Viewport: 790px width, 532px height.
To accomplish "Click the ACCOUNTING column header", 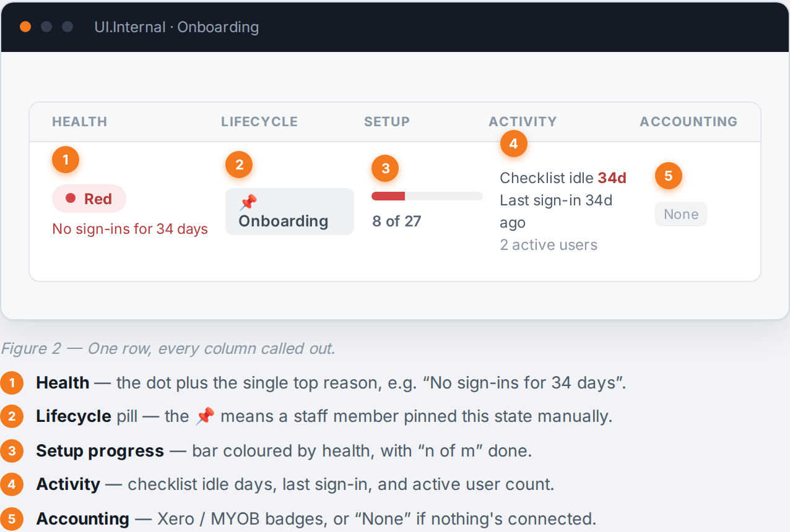I will (x=688, y=122).
